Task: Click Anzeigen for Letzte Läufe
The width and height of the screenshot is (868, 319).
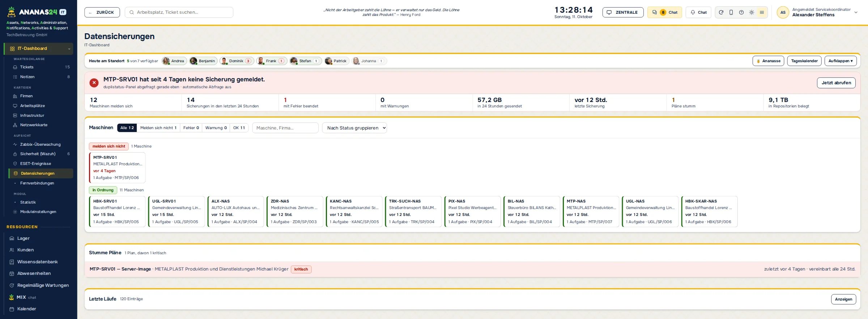Action: point(843,299)
